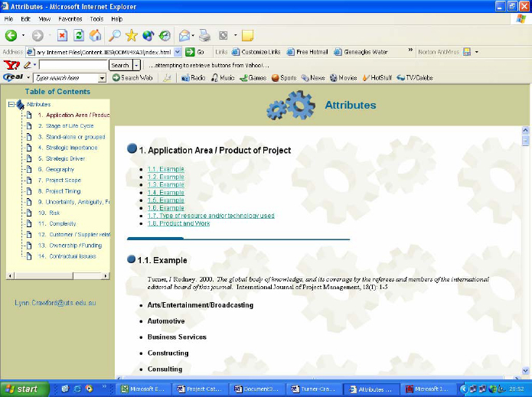Click the contents tree horizontal scrollbar thumb
Screen dimensions: 532x397
[44, 275]
